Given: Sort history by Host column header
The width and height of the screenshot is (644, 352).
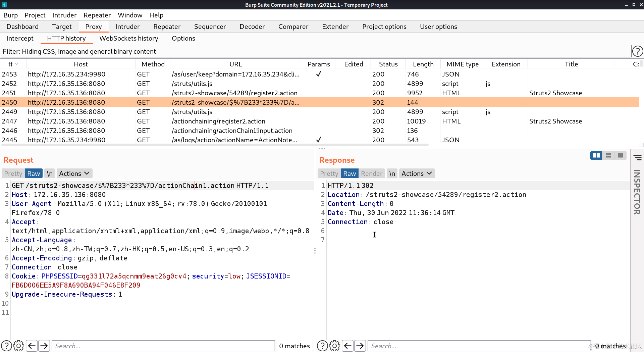Looking at the screenshot, I should pos(81,64).
